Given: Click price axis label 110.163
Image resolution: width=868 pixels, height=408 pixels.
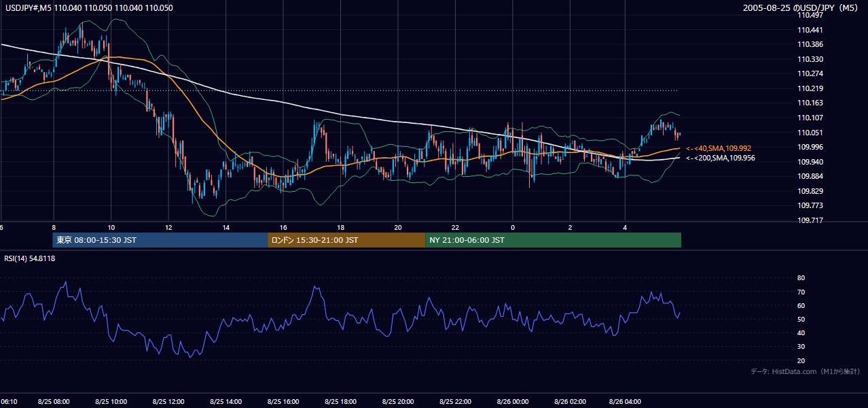Looking at the screenshot, I should tap(810, 103).
